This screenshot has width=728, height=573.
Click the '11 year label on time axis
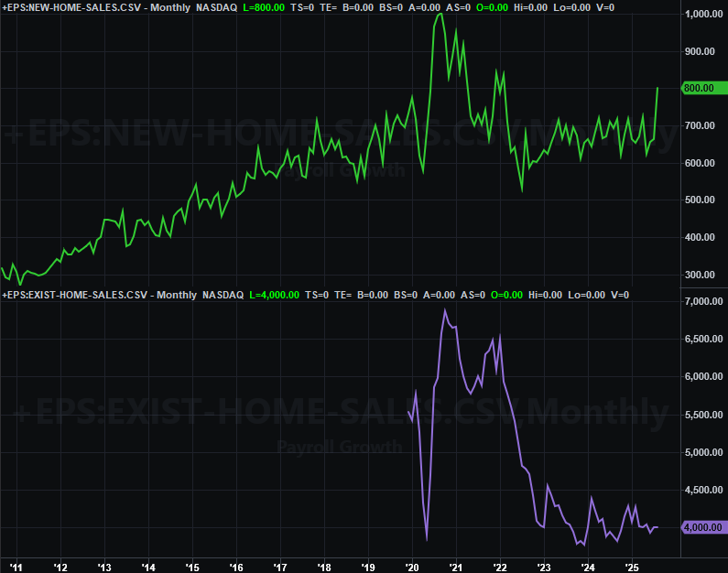(16, 567)
